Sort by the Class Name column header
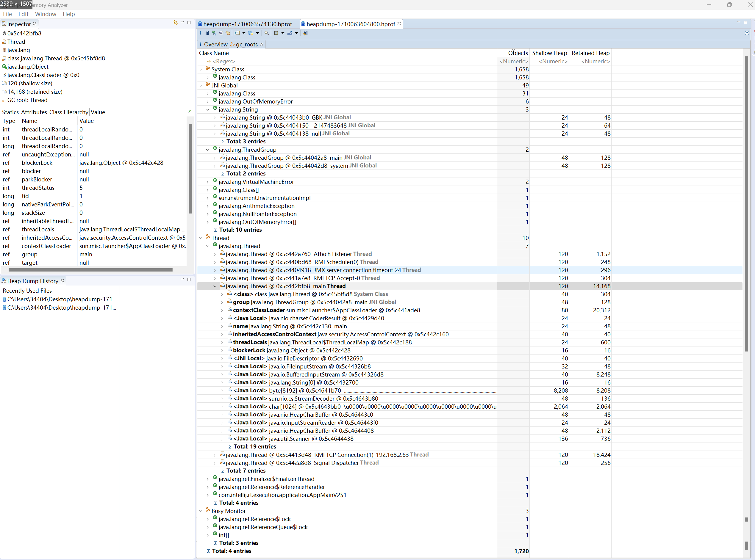The height and width of the screenshot is (560, 755). tap(347, 53)
